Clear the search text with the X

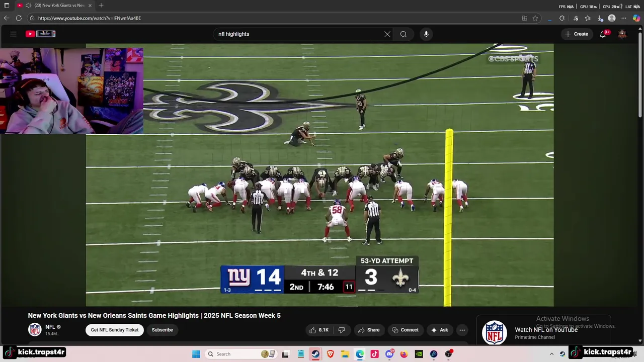pyautogui.click(x=387, y=34)
